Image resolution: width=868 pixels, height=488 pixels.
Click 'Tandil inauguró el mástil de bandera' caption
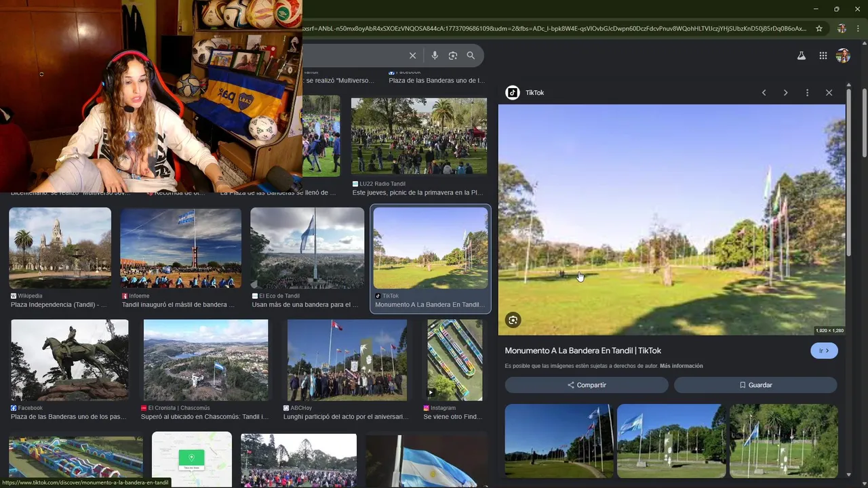tap(178, 305)
